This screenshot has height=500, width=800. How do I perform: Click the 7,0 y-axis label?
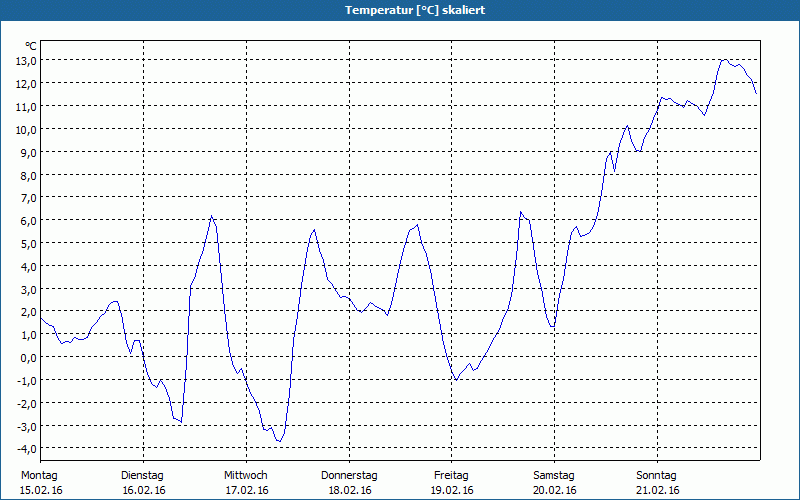(27, 197)
